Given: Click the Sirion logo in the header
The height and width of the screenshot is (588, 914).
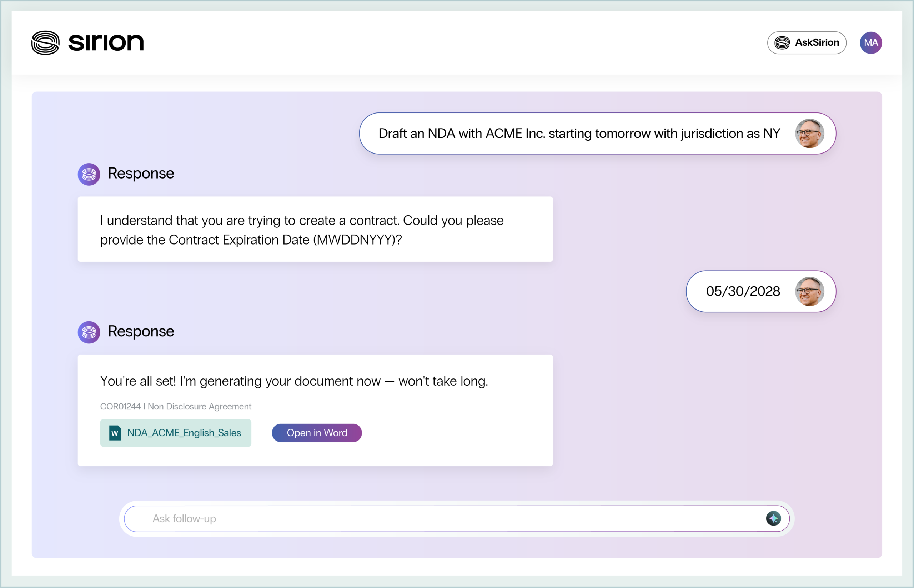Looking at the screenshot, I should pyautogui.click(x=87, y=42).
